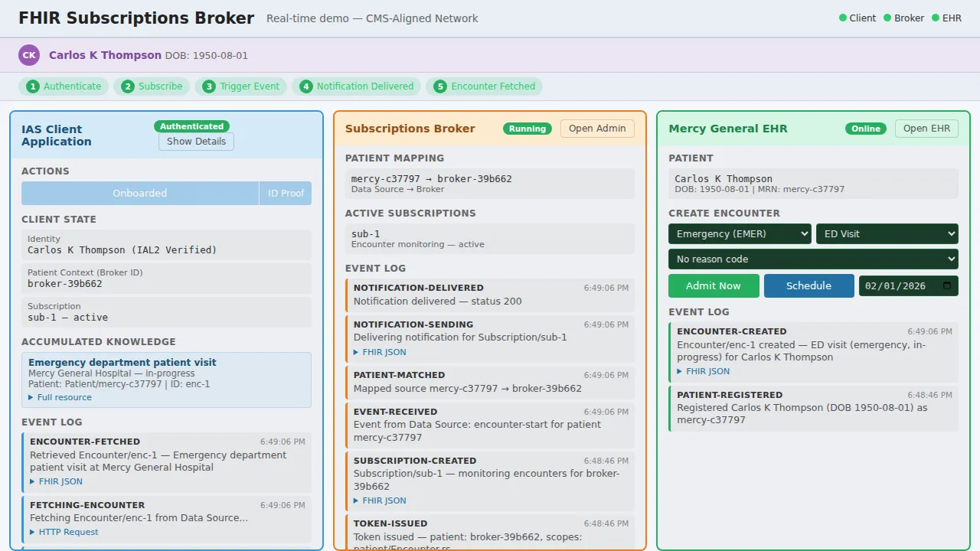The height and width of the screenshot is (551, 980).
Task: Click the CK patient avatar icon
Action: (29, 55)
